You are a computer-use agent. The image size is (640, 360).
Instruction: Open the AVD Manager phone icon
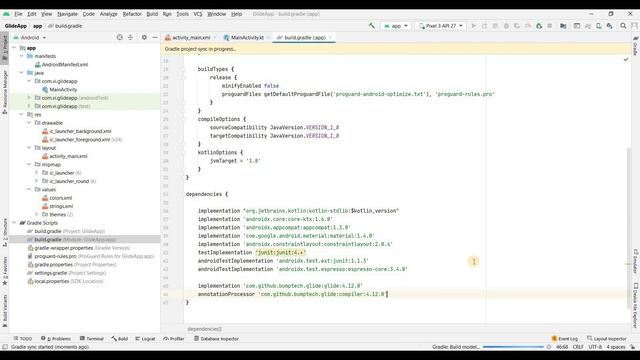pyautogui.click(x=599, y=26)
